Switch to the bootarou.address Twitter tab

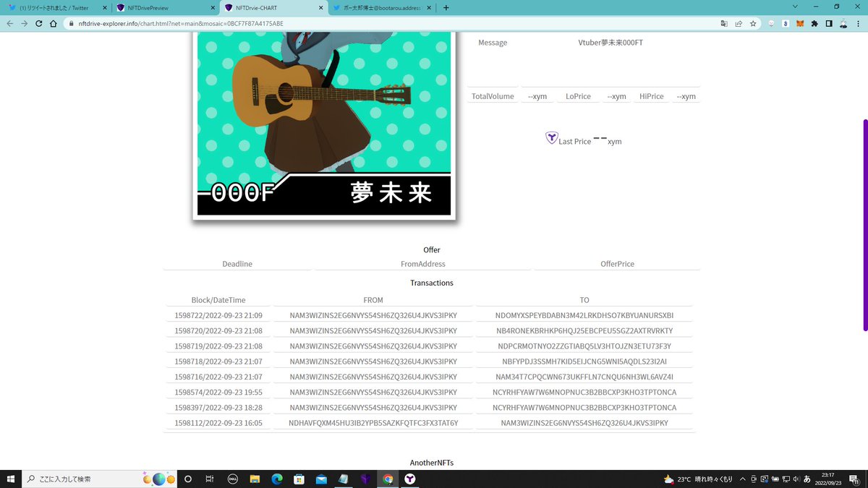tap(382, 8)
